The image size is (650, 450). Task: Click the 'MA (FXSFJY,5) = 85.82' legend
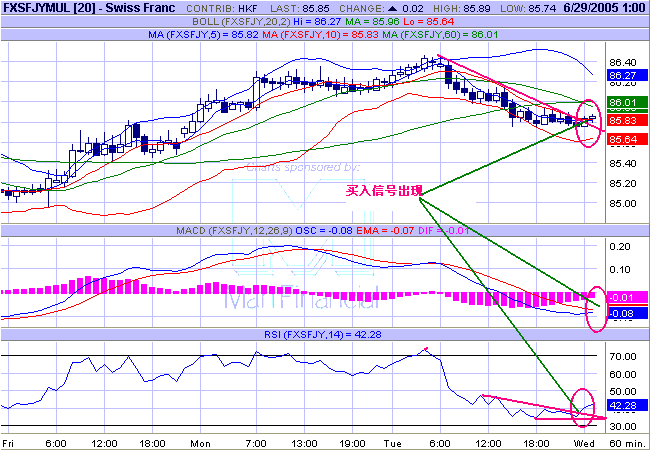[203, 35]
